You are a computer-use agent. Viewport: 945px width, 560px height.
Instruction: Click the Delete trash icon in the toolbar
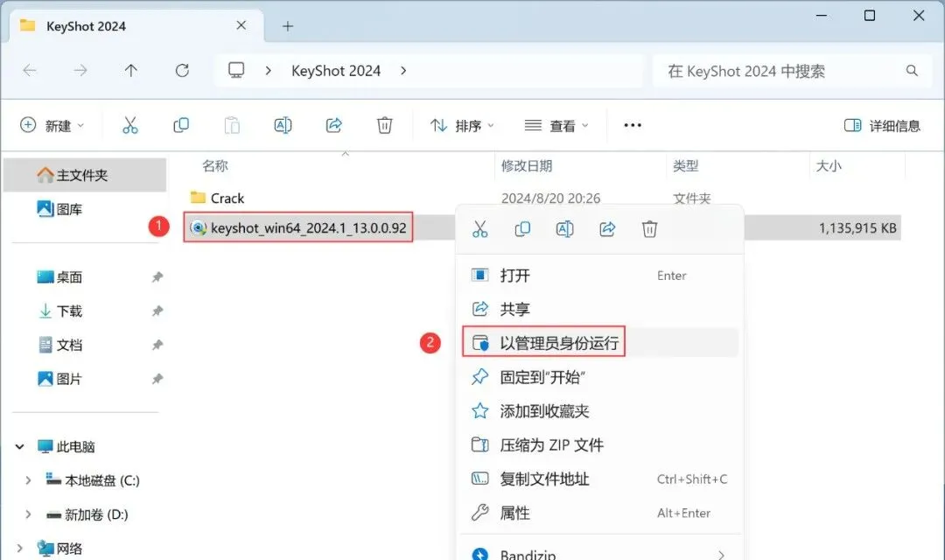384,125
